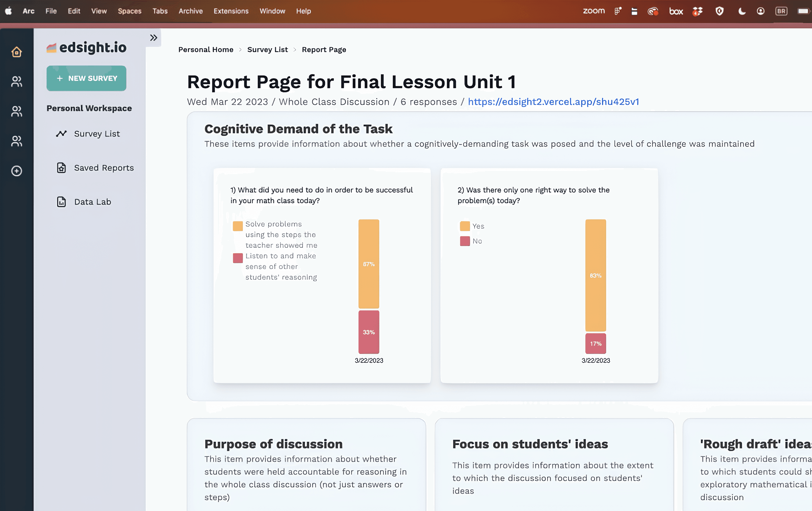Click the Data Lab file chart icon
Screen dimensions: 812x511
(61, 202)
